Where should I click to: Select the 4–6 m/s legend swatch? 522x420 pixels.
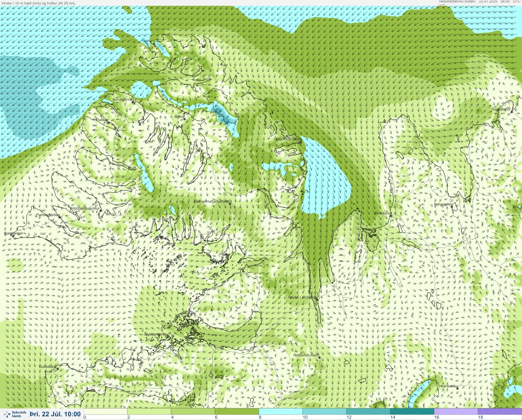(193, 411)
